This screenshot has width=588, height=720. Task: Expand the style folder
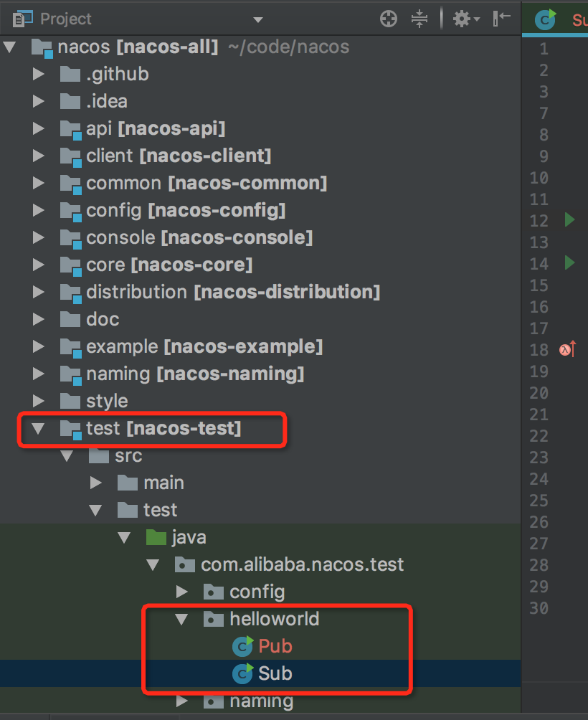tap(39, 401)
